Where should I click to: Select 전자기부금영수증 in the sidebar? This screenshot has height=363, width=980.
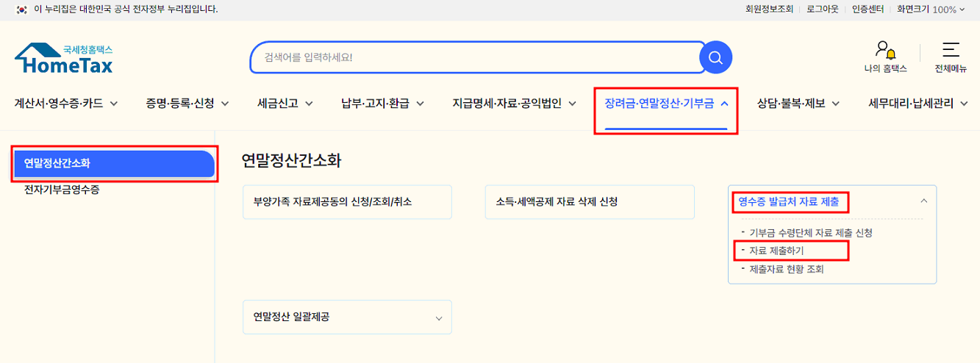(x=62, y=190)
